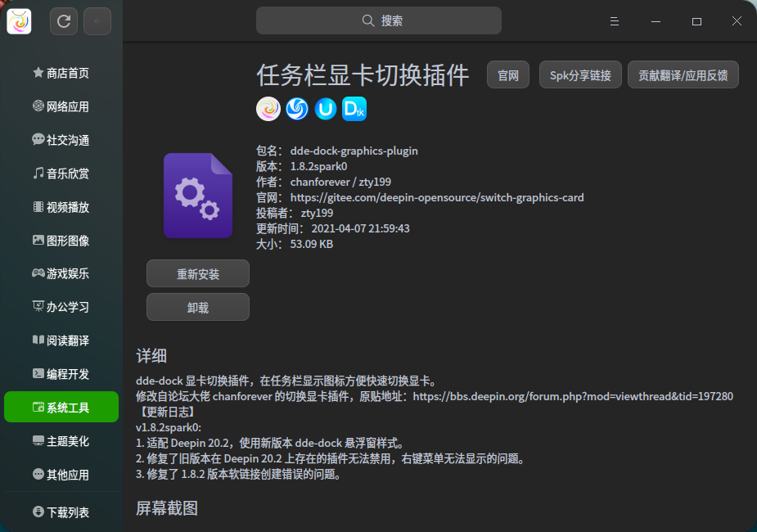Click the purple gear application icon

[198, 196]
